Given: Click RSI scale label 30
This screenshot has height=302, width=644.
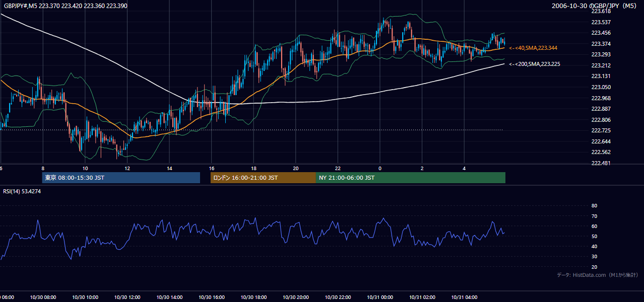Looking at the screenshot, I should (594, 257).
